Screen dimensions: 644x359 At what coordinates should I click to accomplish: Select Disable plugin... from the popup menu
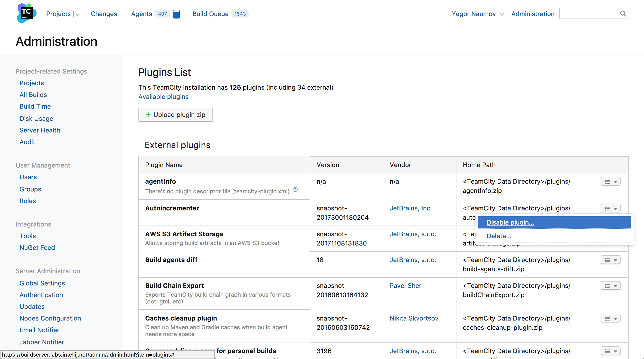pyautogui.click(x=510, y=222)
